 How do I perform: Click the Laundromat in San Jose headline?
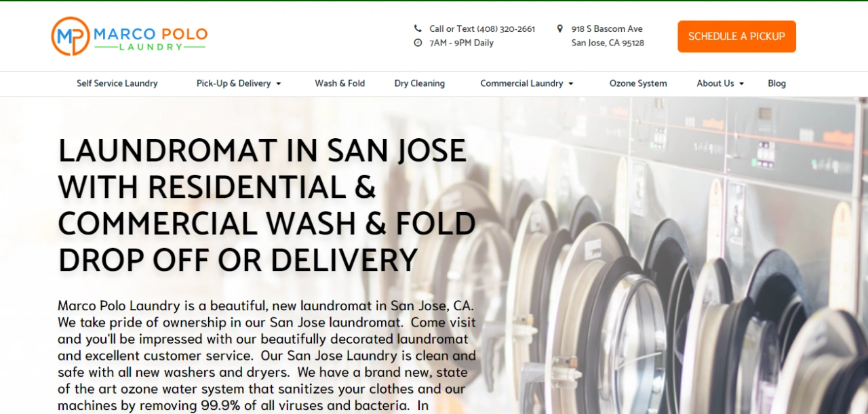pyautogui.click(x=267, y=205)
